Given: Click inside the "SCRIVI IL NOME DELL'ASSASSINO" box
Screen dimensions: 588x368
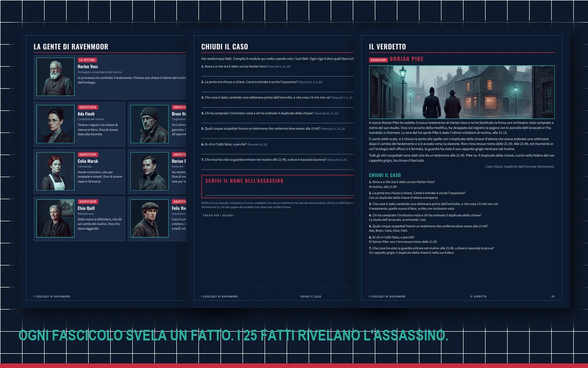Looking at the screenshot, I should click(x=277, y=186).
